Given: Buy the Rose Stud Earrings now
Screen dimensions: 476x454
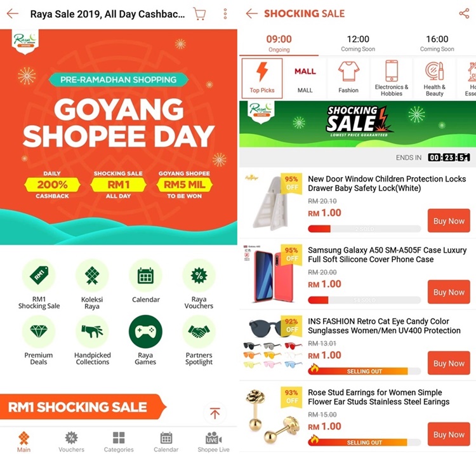Looking at the screenshot, I should (449, 434).
